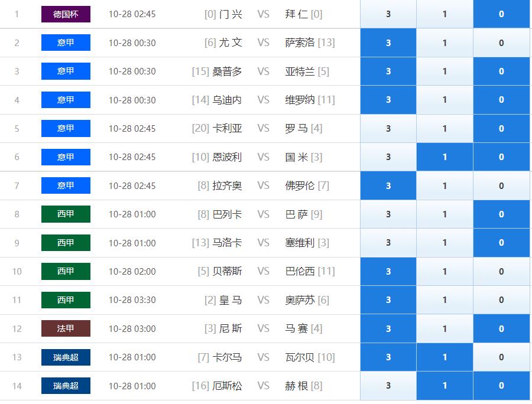This screenshot has width=532, height=404.
Task: Click team name 马赛
Action: click(297, 328)
